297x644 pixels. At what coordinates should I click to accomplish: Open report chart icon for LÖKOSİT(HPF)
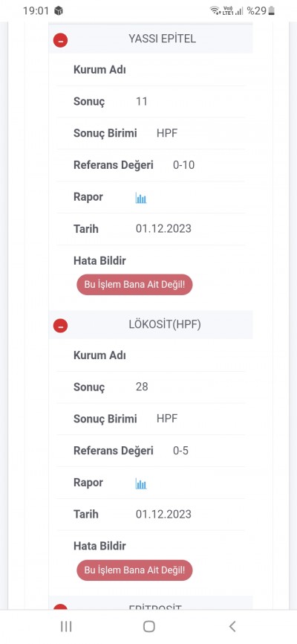coord(141,484)
